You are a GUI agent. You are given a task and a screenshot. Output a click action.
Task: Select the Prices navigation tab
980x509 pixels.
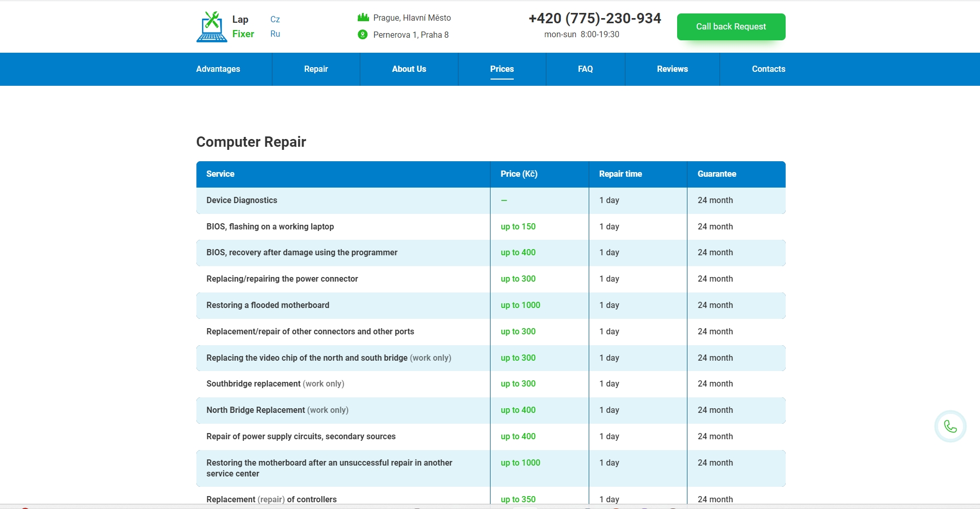502,69
